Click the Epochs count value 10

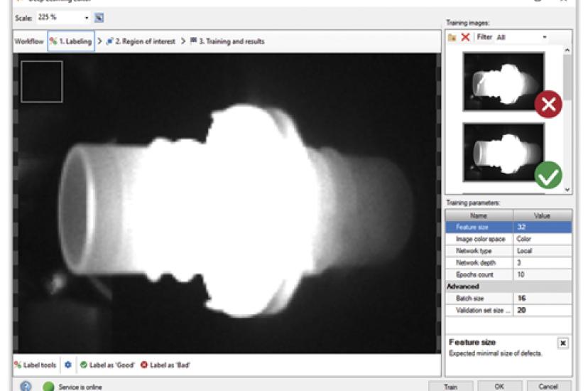click(543, 274)
